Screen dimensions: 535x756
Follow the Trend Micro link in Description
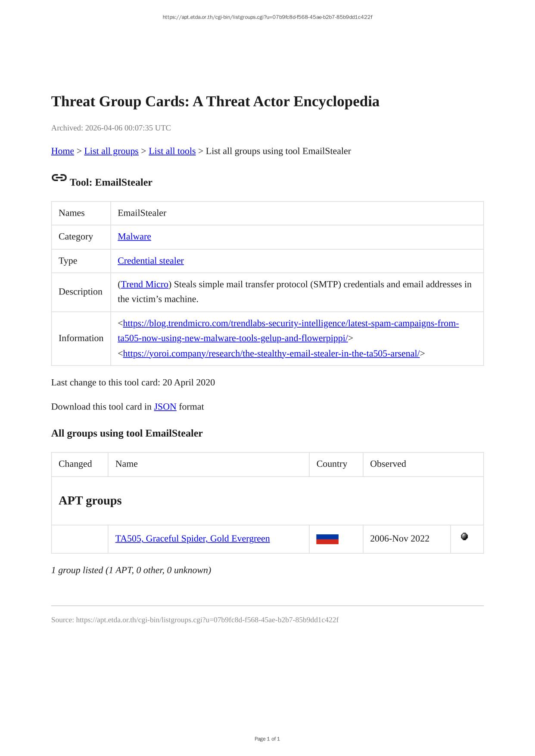tap(144, 285)
